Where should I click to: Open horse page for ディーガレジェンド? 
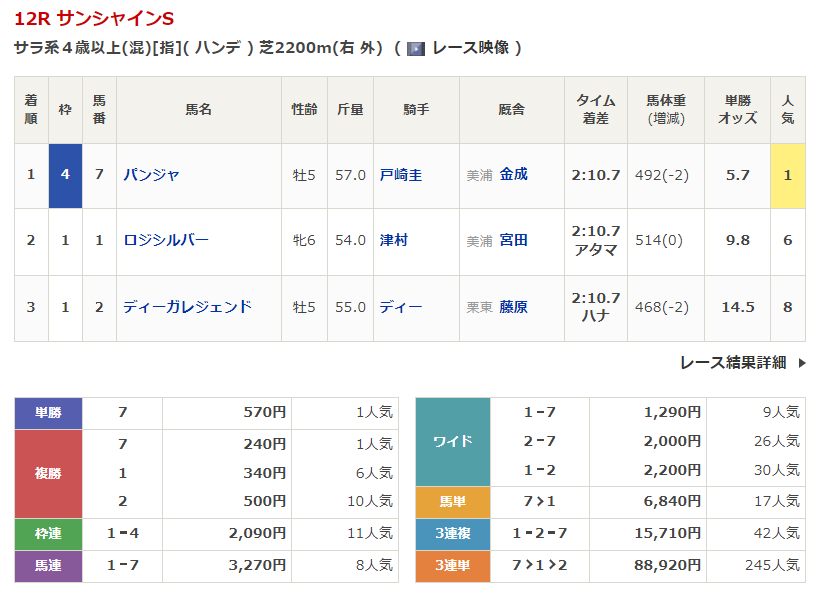(187, 307)
